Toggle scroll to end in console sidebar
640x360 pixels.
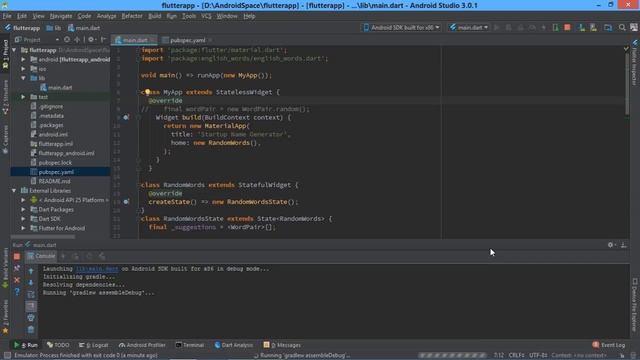point(31,306)
